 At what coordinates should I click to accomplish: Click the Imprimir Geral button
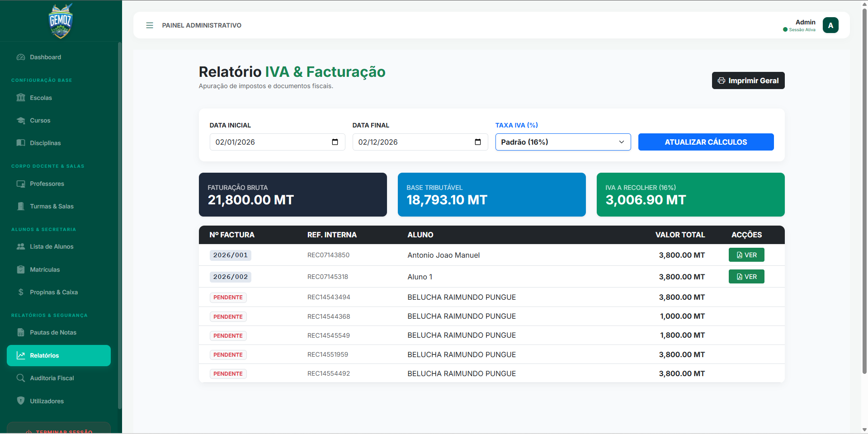click(x=748, y=80)
